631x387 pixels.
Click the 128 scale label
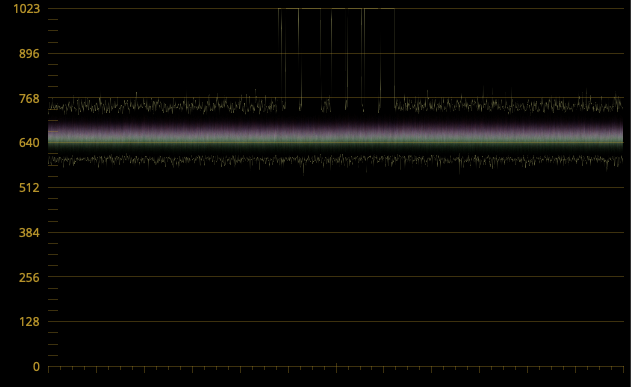click(x=29, y=322)
